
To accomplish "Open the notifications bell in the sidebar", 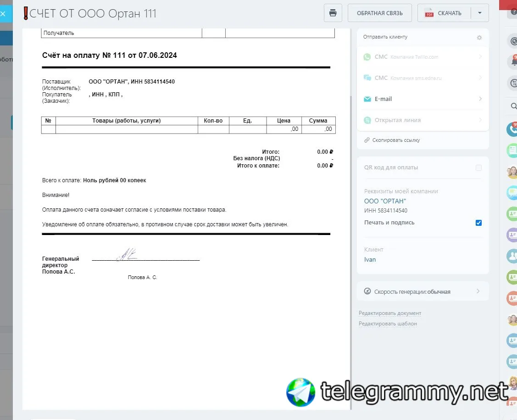I will point(513,62).
